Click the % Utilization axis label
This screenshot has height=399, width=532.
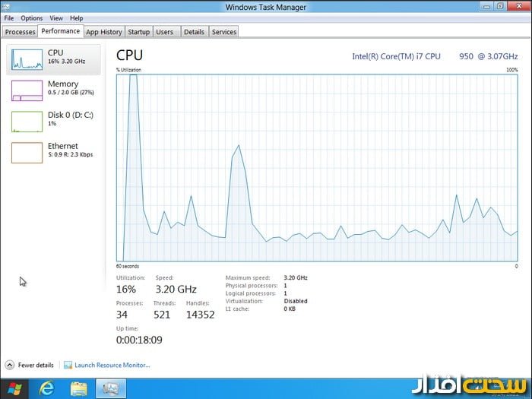[x=128, y=70]
